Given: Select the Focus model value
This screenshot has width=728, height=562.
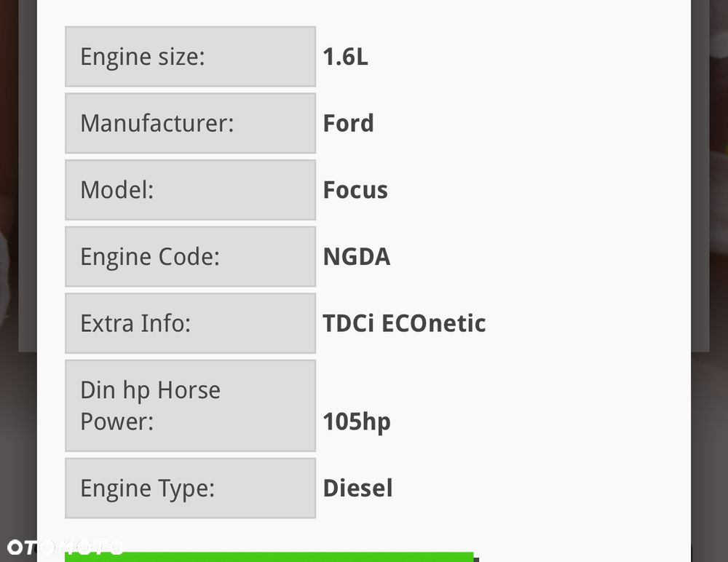Looking at the screenshot, I should click(x=355, y=190).
